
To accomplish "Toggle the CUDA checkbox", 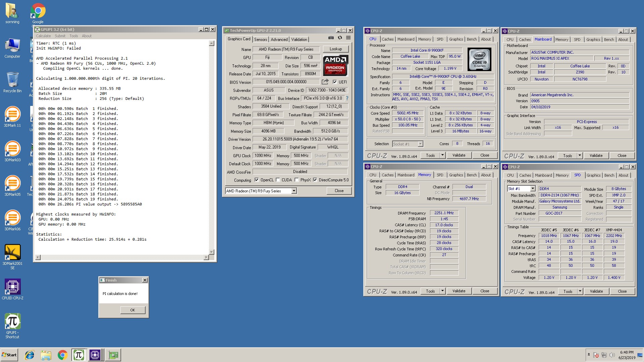I will click(x=278, y=180).
